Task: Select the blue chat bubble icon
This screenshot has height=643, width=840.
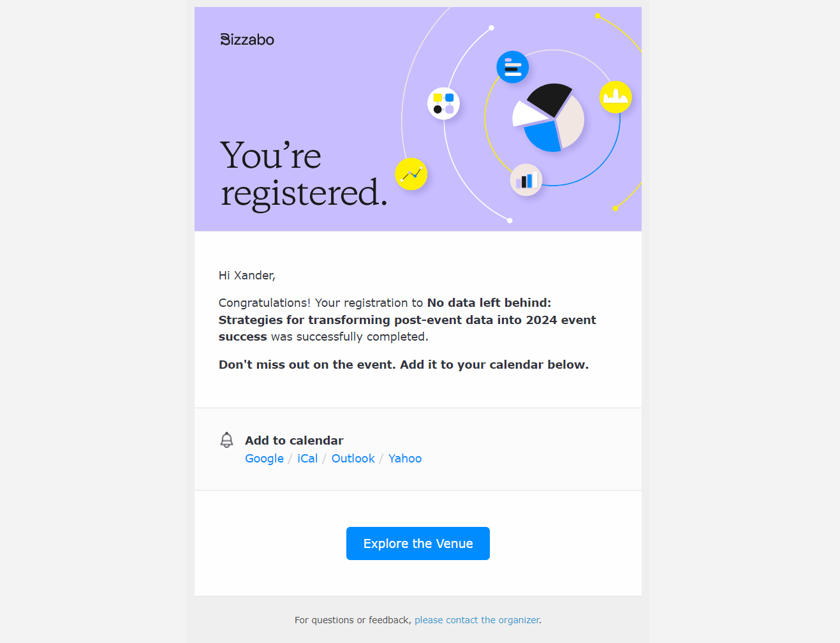Action: 512,66
